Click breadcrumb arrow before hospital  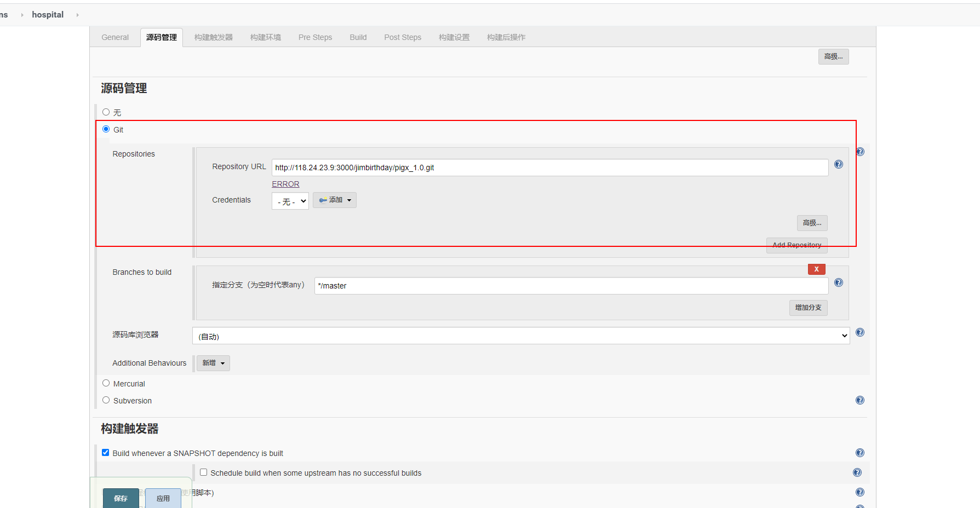22,15
